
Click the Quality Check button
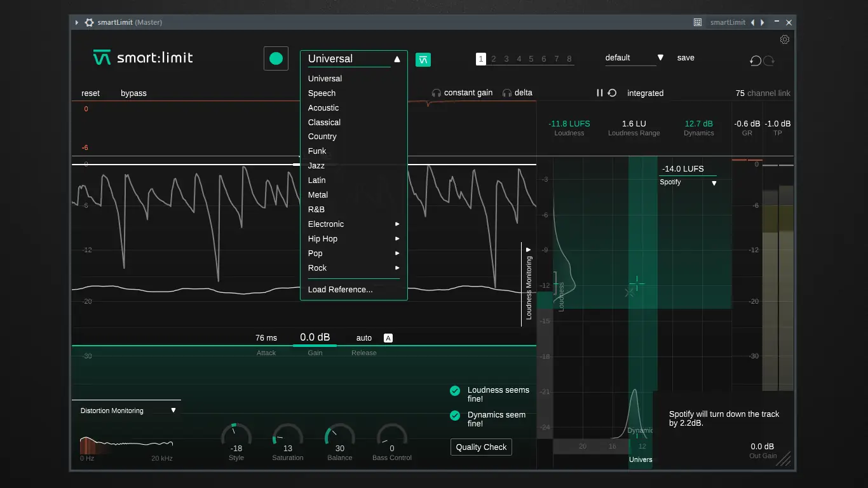coord(481,447)
